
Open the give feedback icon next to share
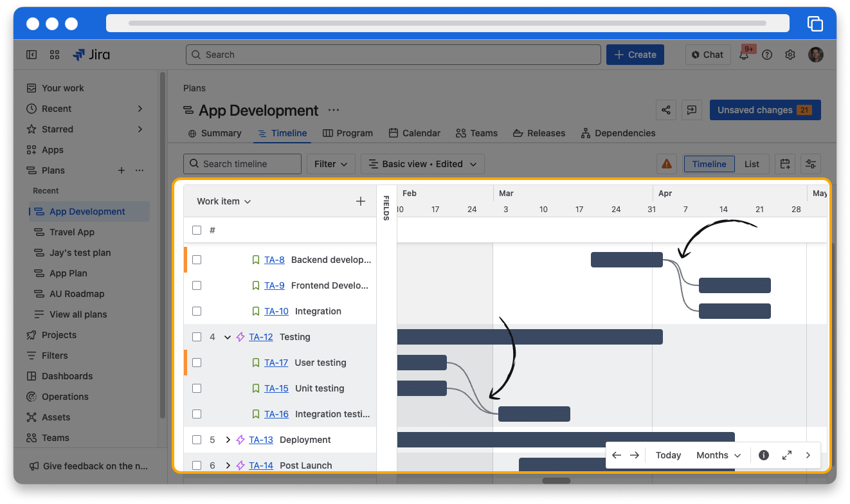692,110
